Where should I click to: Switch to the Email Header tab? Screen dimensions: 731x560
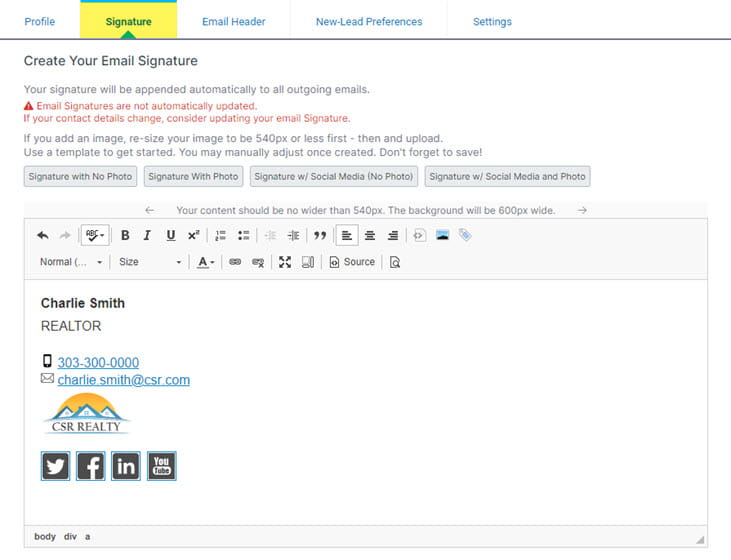point(233,21)
